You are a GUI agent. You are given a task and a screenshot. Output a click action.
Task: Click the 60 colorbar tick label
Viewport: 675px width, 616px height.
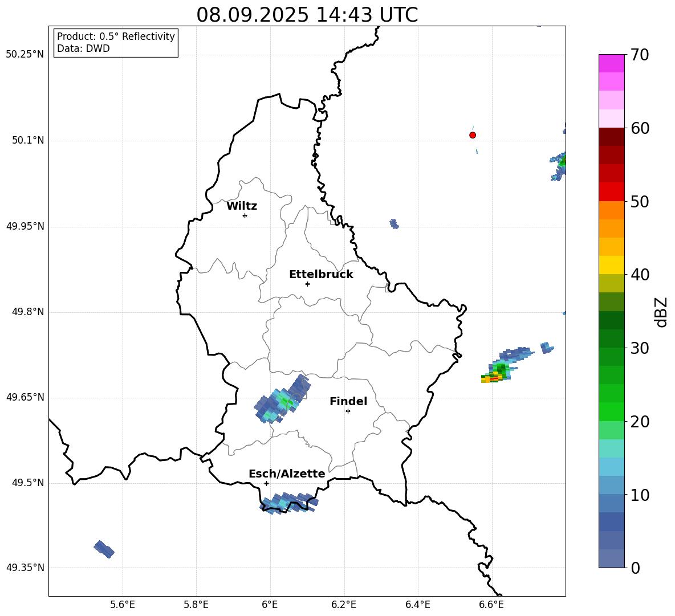(x=640, y=128)
